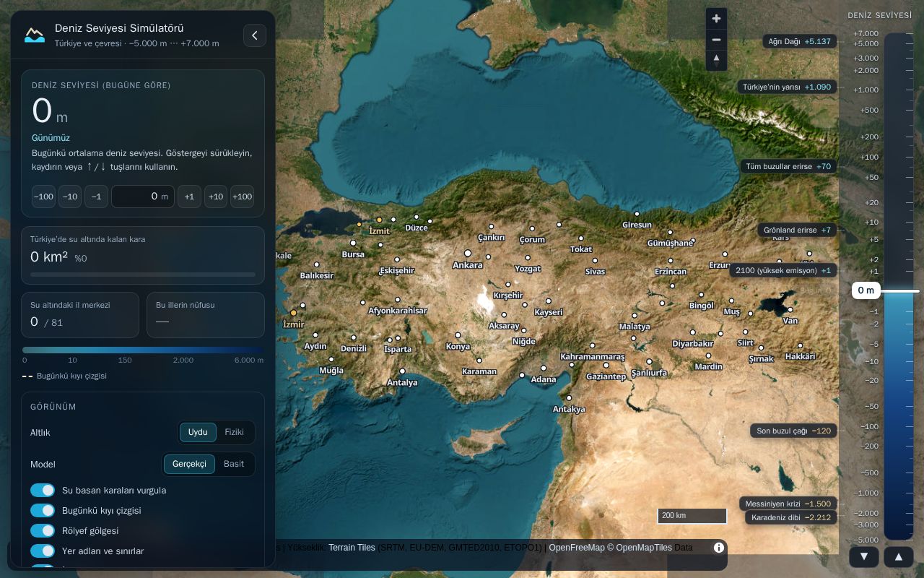Disable Rölyef gölgesi switch
Viewport: 924px width, 578px height.
pyautogui.click(x=43, y=531)
